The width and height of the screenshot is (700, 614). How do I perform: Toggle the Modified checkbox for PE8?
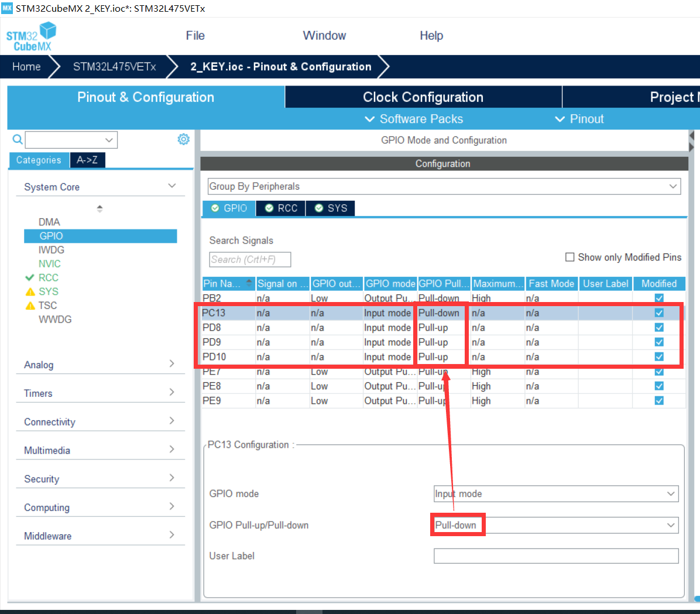pos(659,386)
